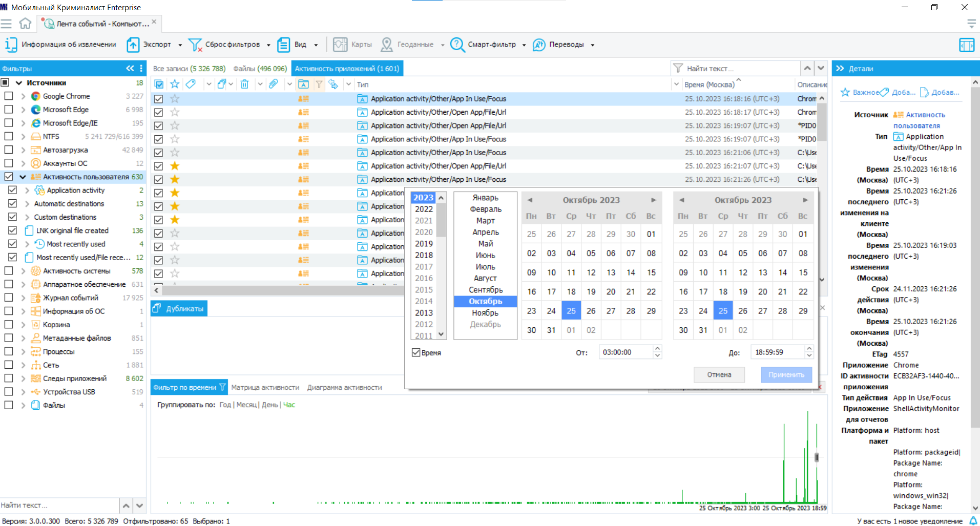Open Smart-filter magnifier icon
Viewport: 980px width, 526px height.
[457, 45]
